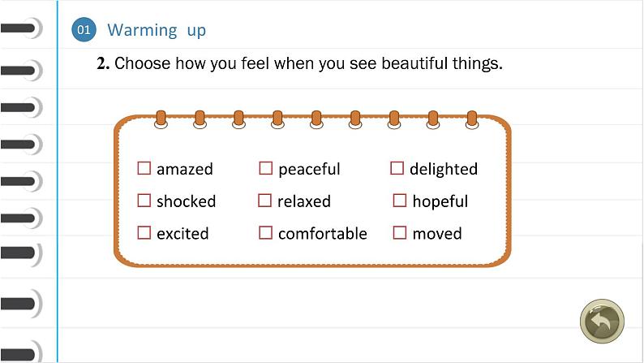Viewport: 644px width, 363px height.
Task: Tick the shocked checkbox
Action: point(144,201)
